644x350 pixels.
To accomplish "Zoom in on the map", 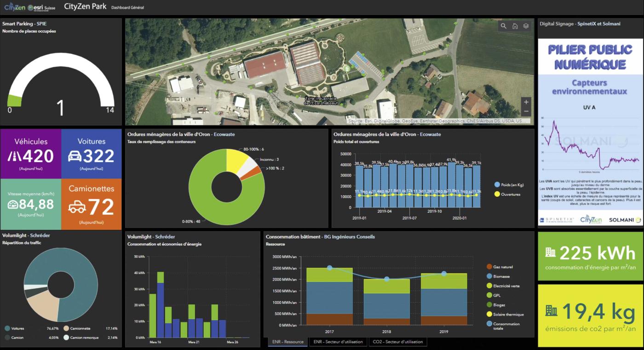I will [526, 102].
